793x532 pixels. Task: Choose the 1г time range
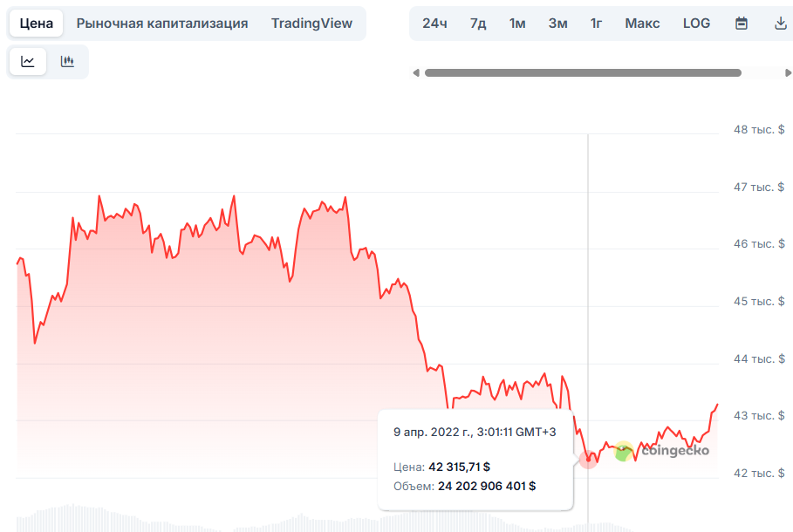(596, 24)
